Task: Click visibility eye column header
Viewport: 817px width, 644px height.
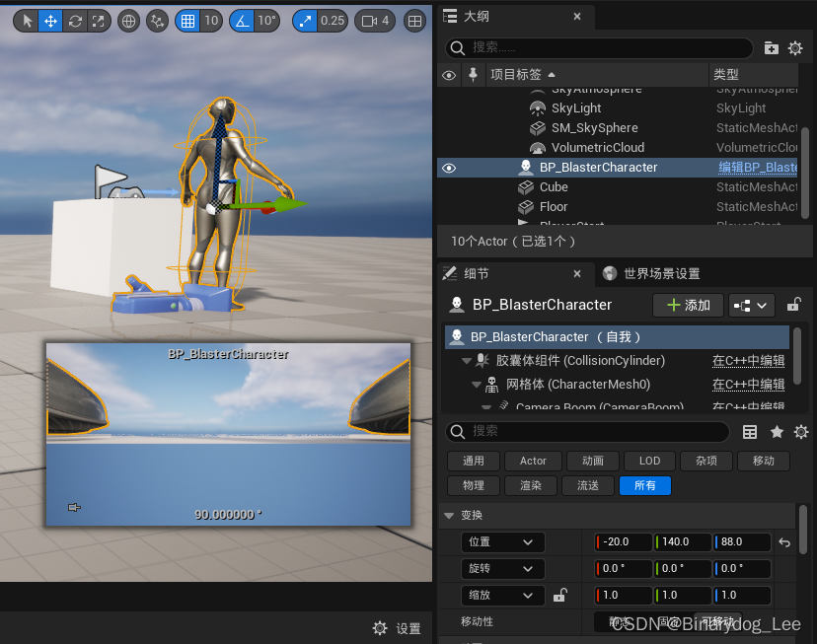Action: [449, 75]
